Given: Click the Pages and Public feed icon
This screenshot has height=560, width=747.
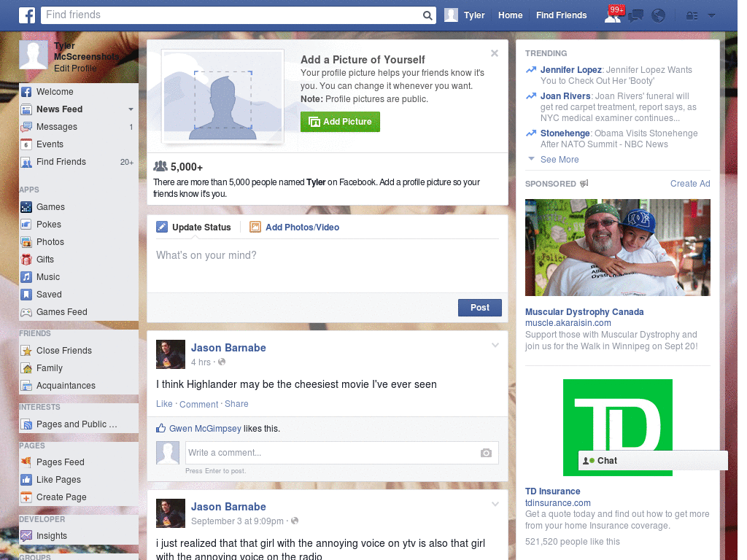Looking at the screenshot, I should pos(26,424).
